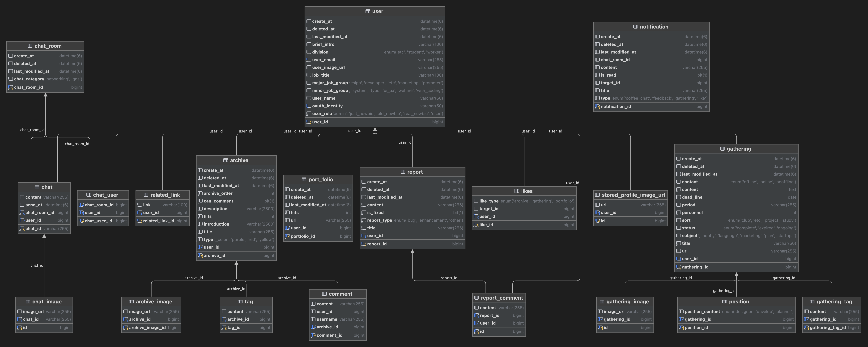Click the report_id relationship label

coord(448,278)
